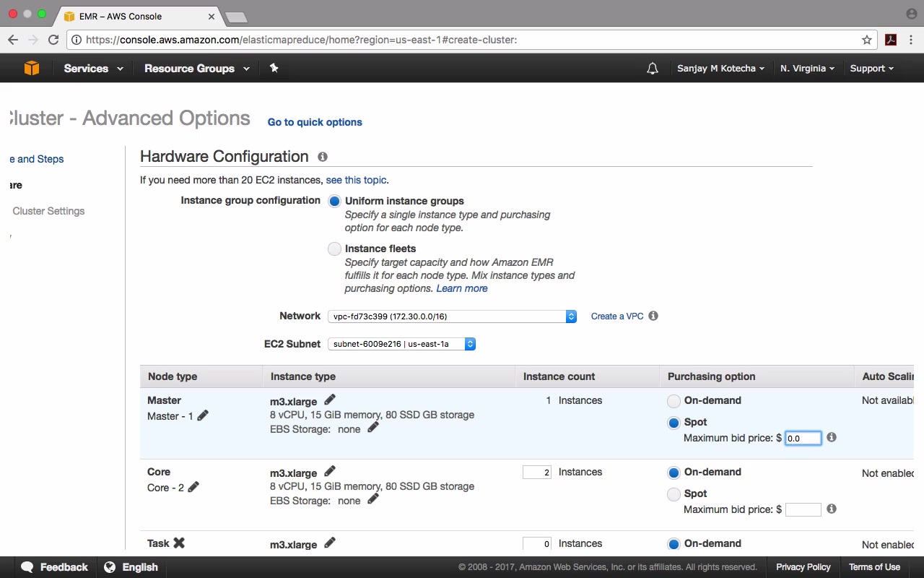Expand the N. Virginia region menu
Screen dimensions: 924x578
point(807,69)
